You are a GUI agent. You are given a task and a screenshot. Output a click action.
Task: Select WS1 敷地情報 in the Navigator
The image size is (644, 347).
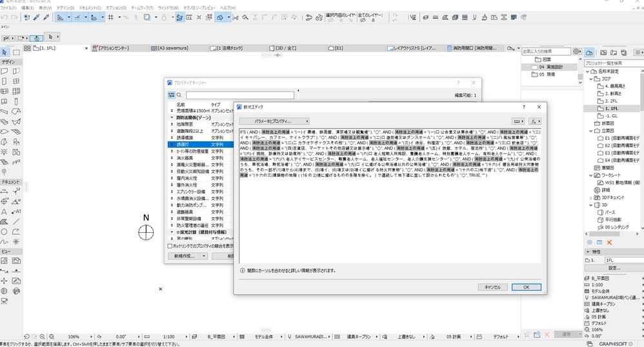tap(619, 183)
